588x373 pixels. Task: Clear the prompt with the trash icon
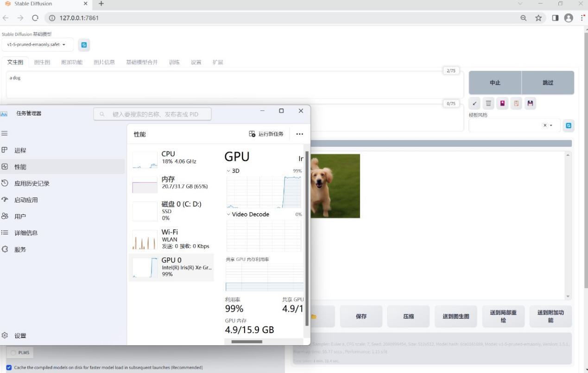(488, 103)
